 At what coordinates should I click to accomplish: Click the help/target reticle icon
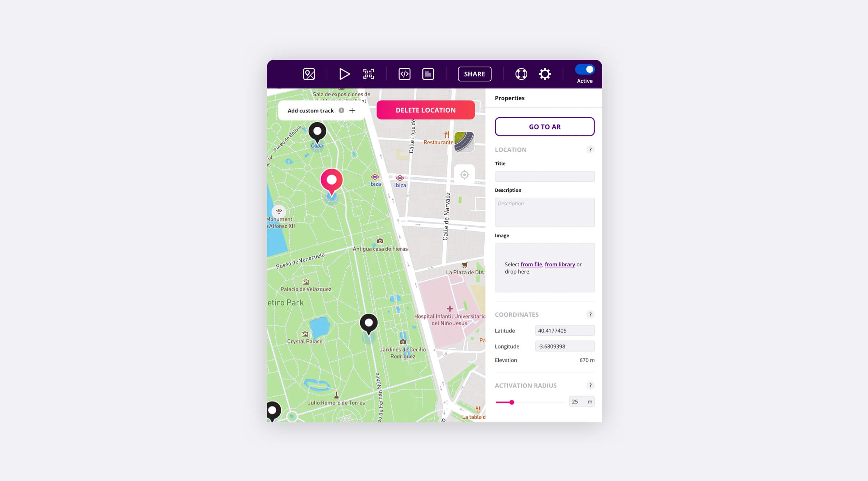click(x=520, y=73)
